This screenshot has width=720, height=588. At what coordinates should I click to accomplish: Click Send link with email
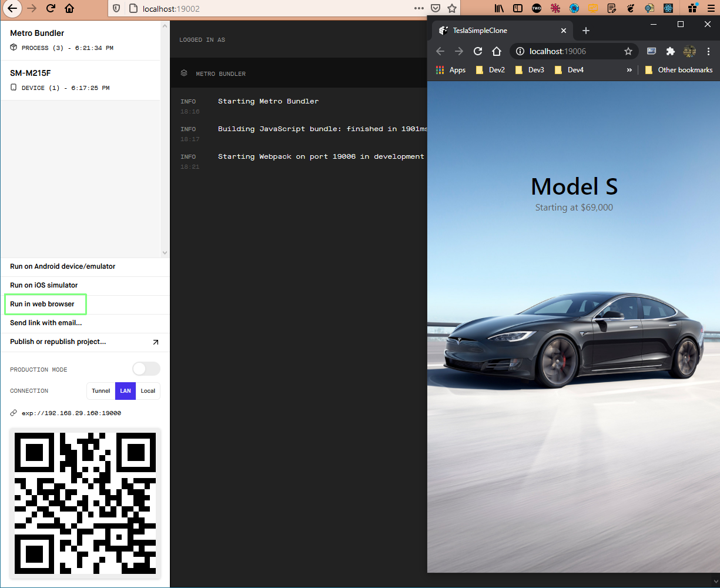coord(46,323)
